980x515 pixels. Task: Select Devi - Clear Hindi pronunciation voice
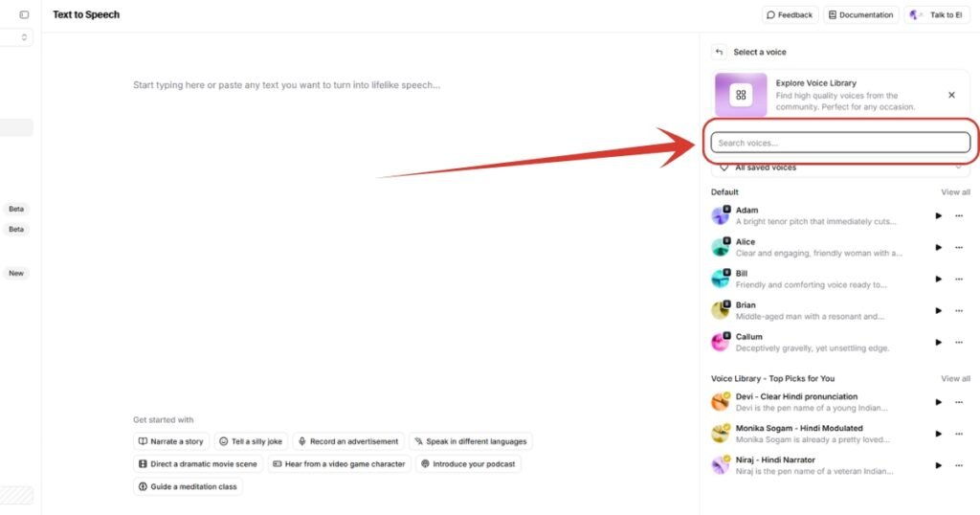(x=796, y=396)
